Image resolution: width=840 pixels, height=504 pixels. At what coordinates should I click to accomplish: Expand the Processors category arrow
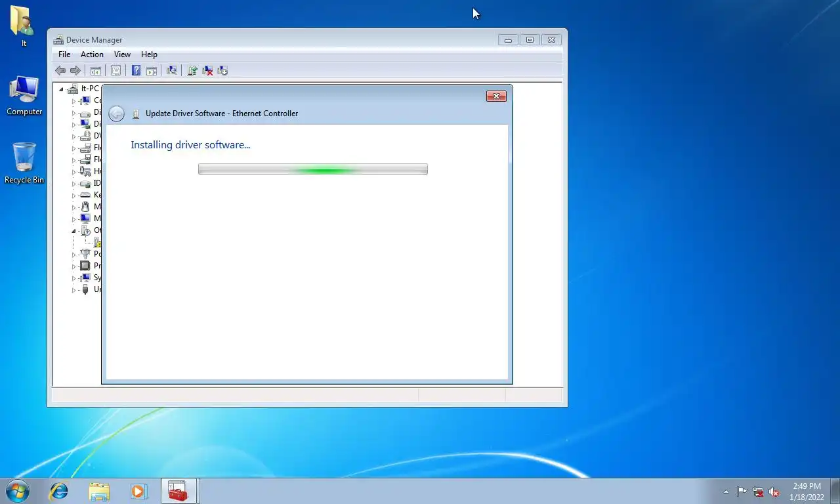pos(73,266)
